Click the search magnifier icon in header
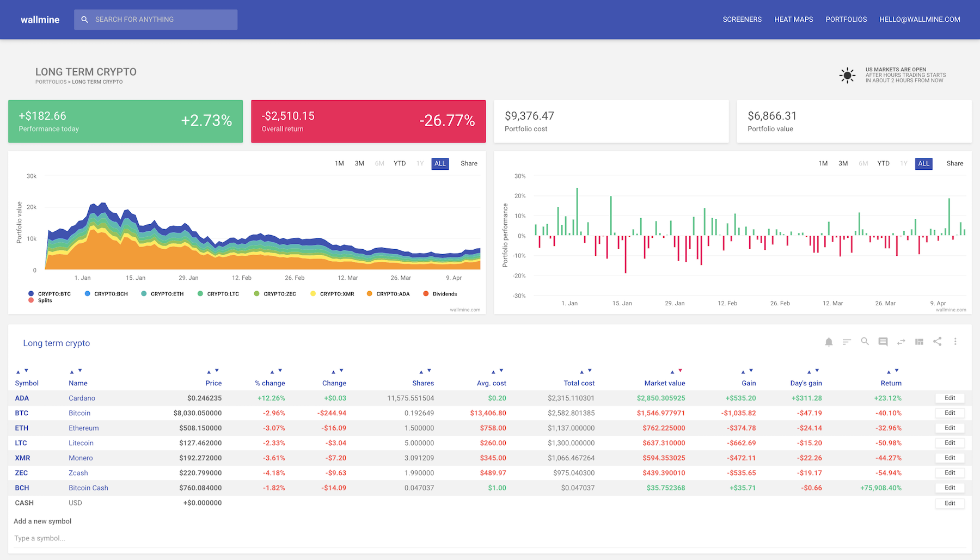The image size is (980, 560). pos(84,20)
